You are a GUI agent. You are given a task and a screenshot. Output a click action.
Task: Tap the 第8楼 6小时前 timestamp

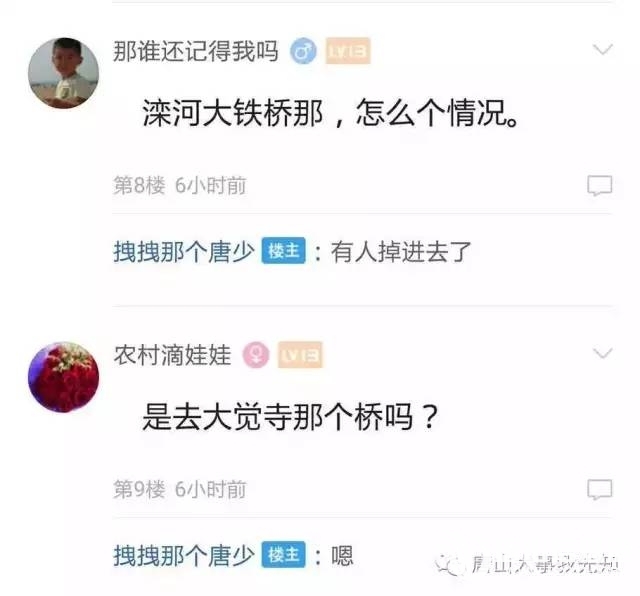tap(180, 186)
